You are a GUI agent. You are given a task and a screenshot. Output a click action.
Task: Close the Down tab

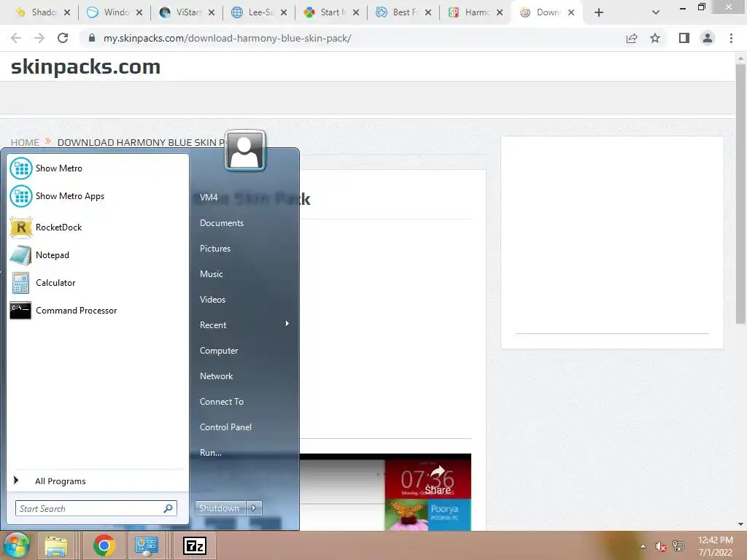pyautogui.click(x=571, y=12)
